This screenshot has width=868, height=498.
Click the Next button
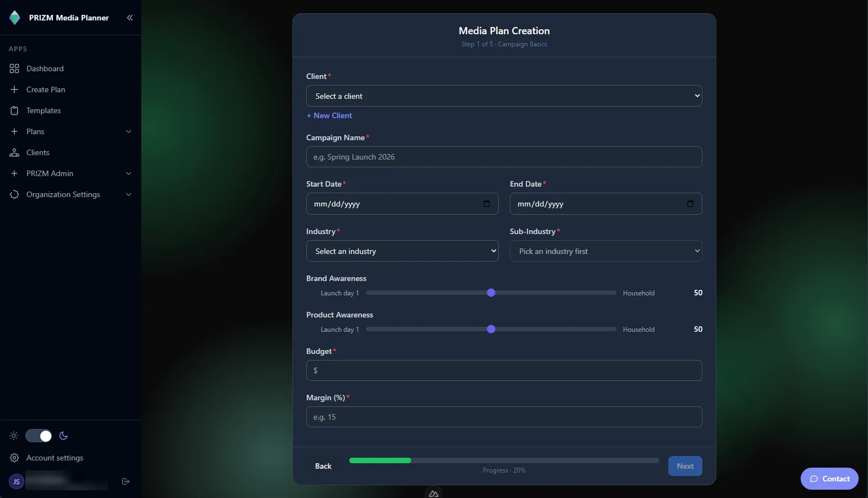685,466
